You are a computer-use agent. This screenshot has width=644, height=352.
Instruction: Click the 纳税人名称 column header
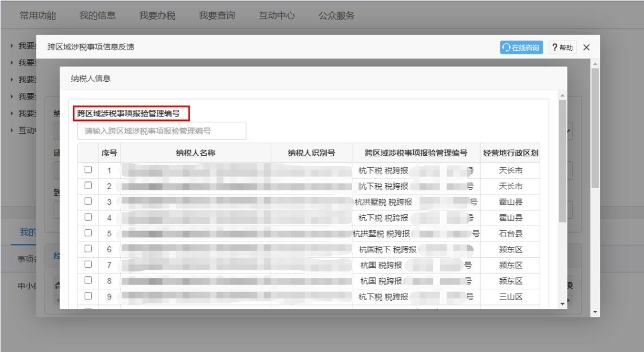[195, 153]
